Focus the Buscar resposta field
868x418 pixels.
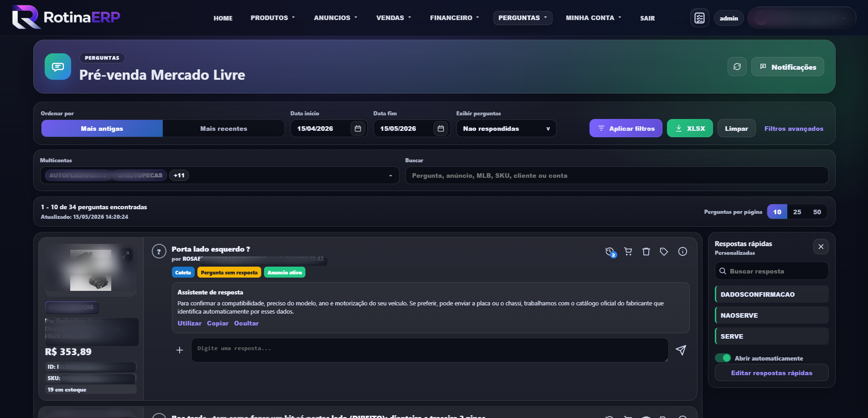[772, 271]
